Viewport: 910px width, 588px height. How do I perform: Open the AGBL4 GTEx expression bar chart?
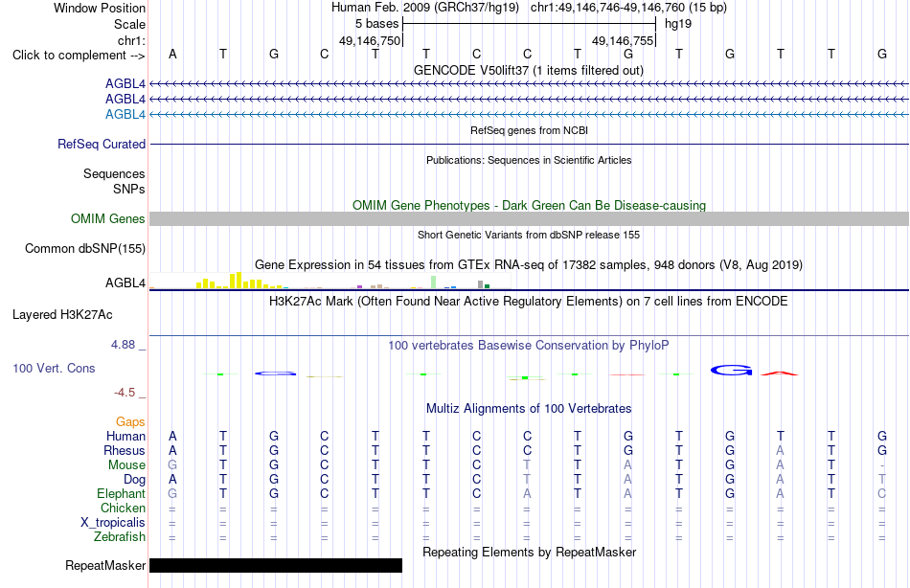(x=330, y=282)
